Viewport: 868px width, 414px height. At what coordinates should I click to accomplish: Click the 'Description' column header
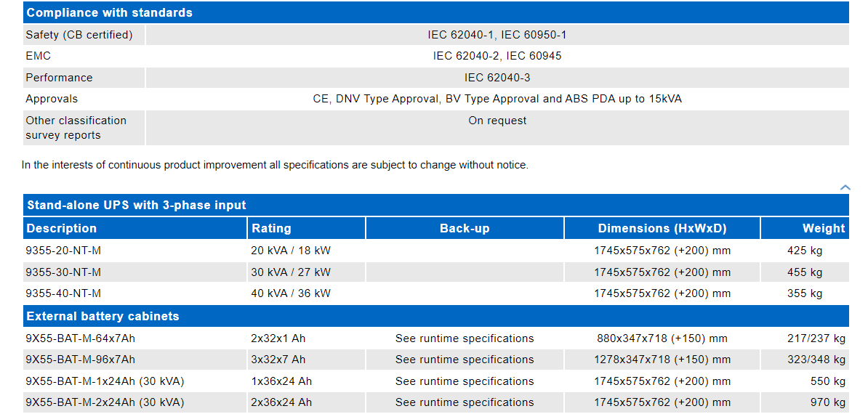tap(62, 228)
